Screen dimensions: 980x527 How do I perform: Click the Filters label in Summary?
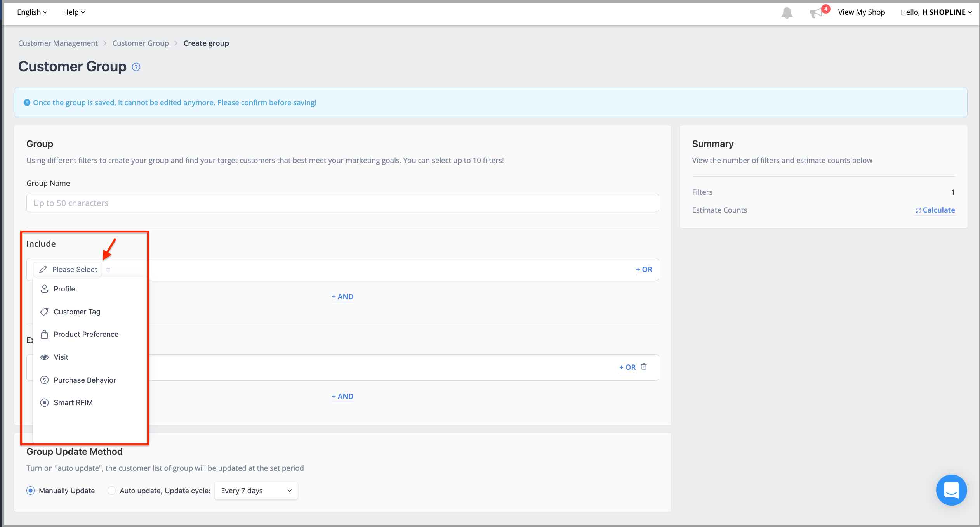click(702, 192)
